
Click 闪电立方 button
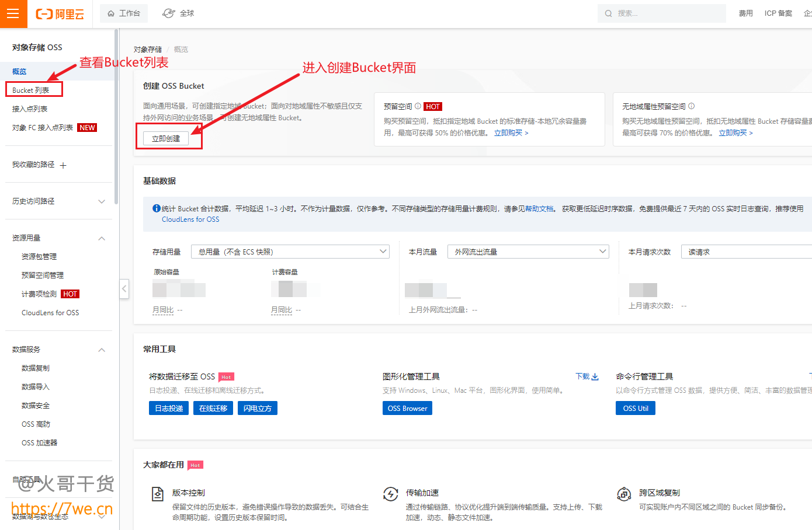point(258,408)
